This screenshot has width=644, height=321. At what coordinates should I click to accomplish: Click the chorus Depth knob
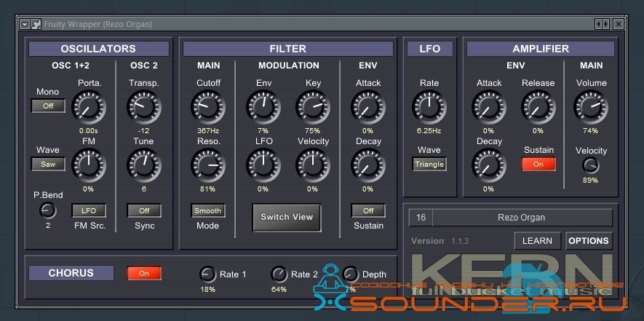(x=350, y=274)
